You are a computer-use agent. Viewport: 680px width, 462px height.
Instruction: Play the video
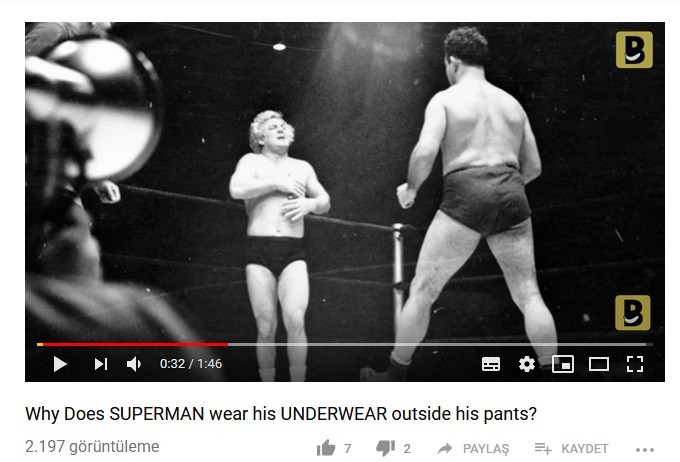point(60,364)
